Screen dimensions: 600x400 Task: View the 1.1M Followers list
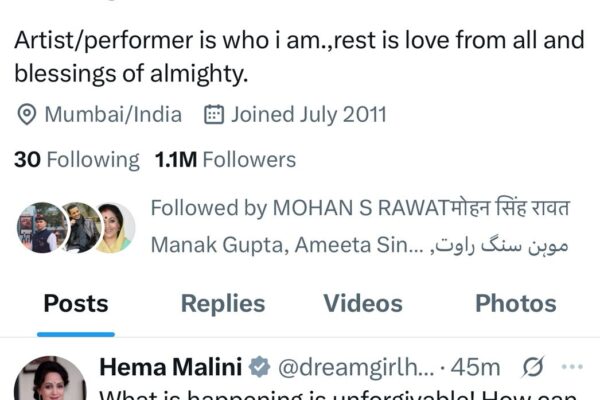coord(225,160)
